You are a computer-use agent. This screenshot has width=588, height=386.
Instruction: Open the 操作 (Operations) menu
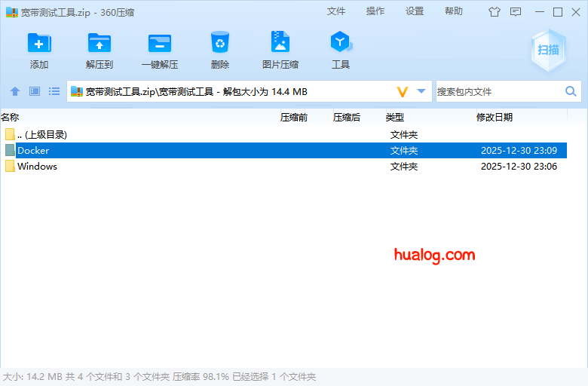click(x=375, y=11)
